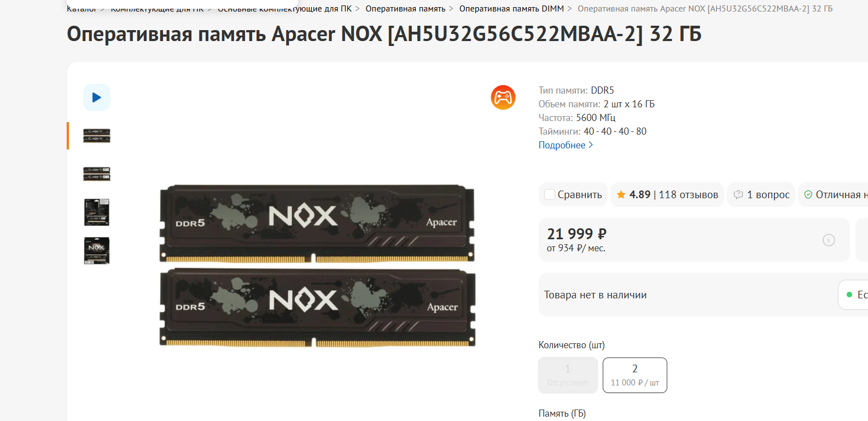868x421 pixels.
Task: Select the unavailable quantity 1 option
Action: 568,375
